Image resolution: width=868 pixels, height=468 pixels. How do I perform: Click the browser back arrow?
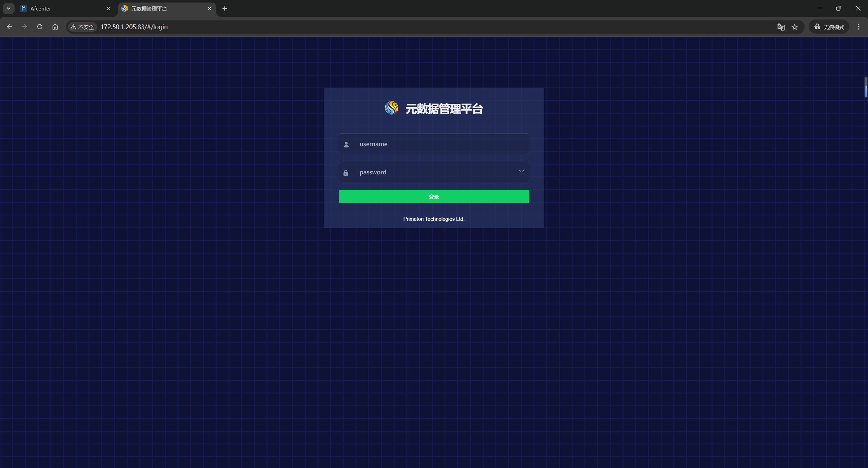click(9, 27)
